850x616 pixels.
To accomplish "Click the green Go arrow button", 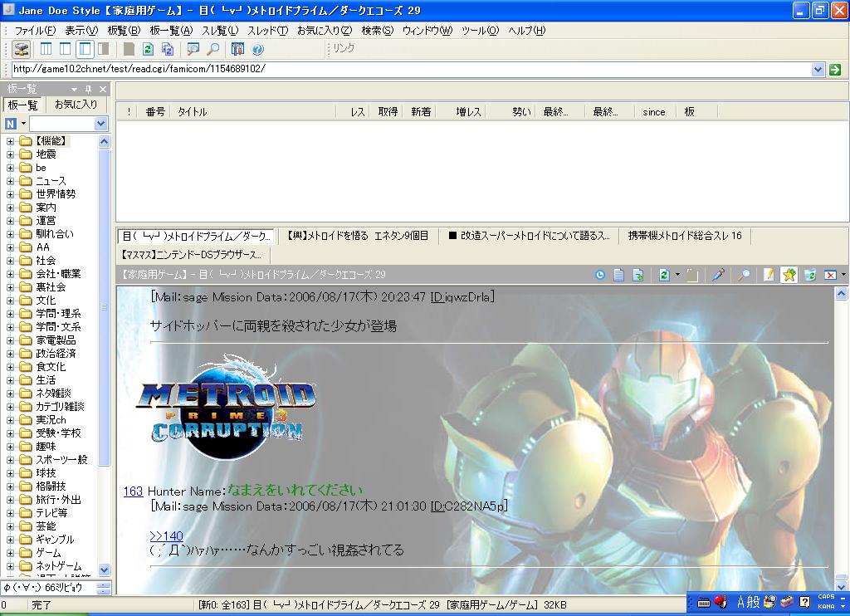I will (x=835, y=70).
